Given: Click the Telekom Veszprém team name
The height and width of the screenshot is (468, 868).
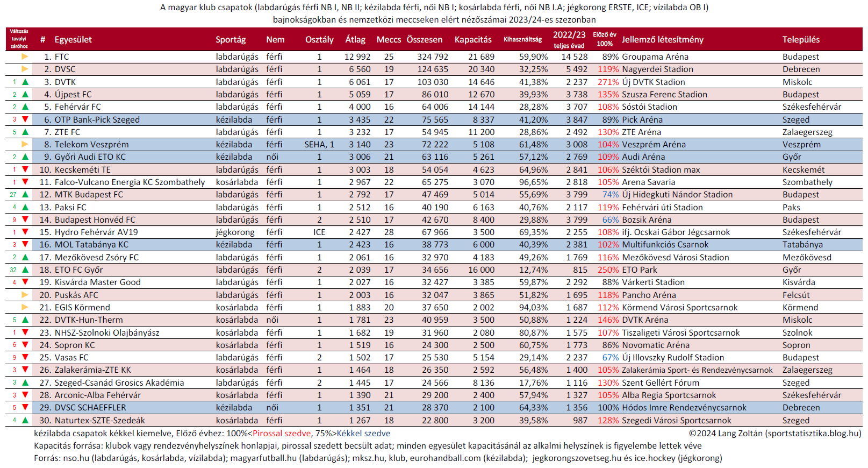Looking at the screenshot, I should pyautogui.click(x=91, y=144).
